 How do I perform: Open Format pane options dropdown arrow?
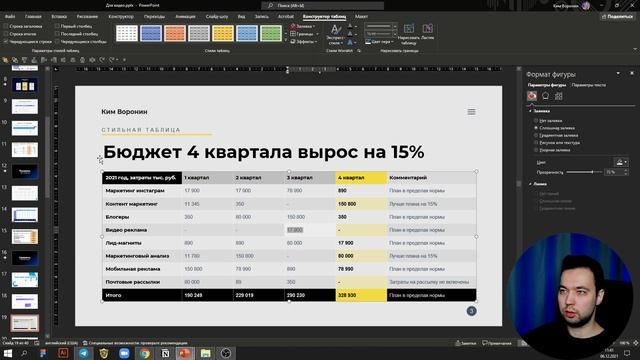618,74
